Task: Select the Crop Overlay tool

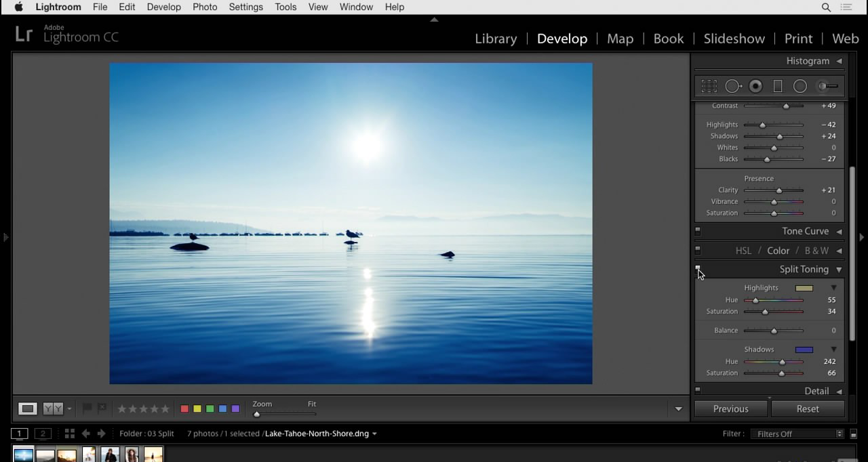Action: coord(709,86)
